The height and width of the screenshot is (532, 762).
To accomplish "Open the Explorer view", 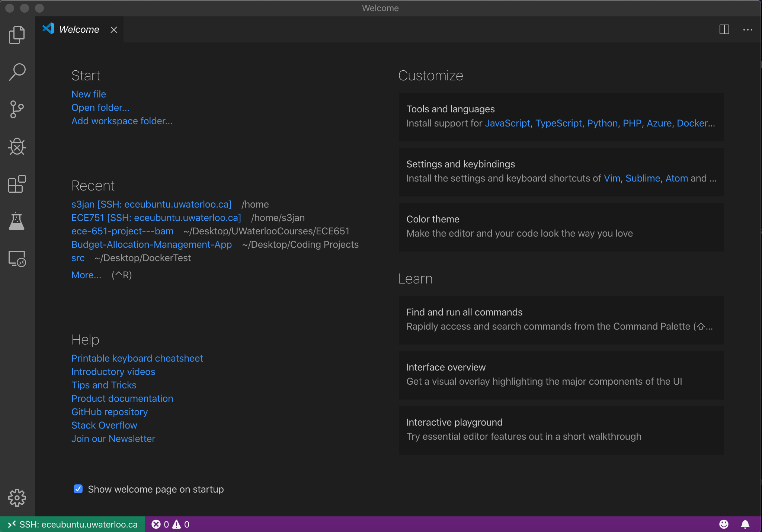I will tap(17, 35).
